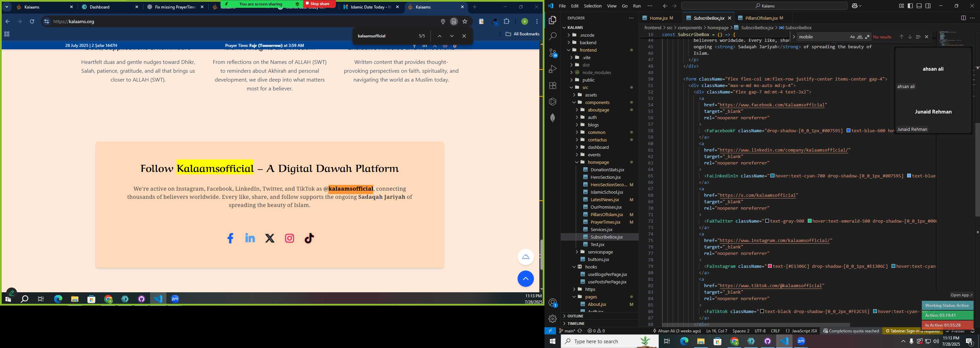
Task: Open the Search view in VS Code activity bar
Action: (x=553, y=36)
